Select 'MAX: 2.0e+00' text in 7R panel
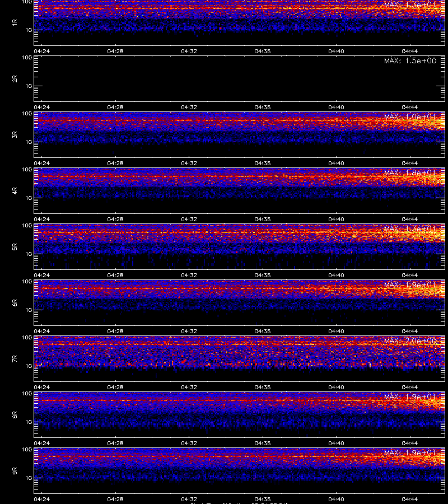Image resolution: width=448 pixels, height=504 pixels. tap(410, 340)
